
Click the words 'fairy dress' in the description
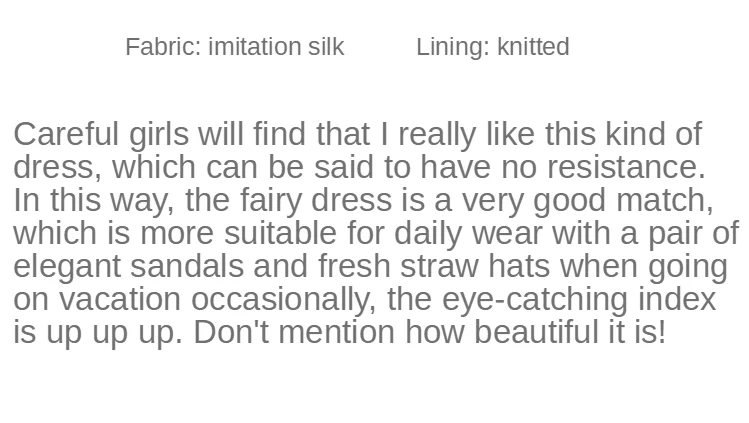click(316, 200)
